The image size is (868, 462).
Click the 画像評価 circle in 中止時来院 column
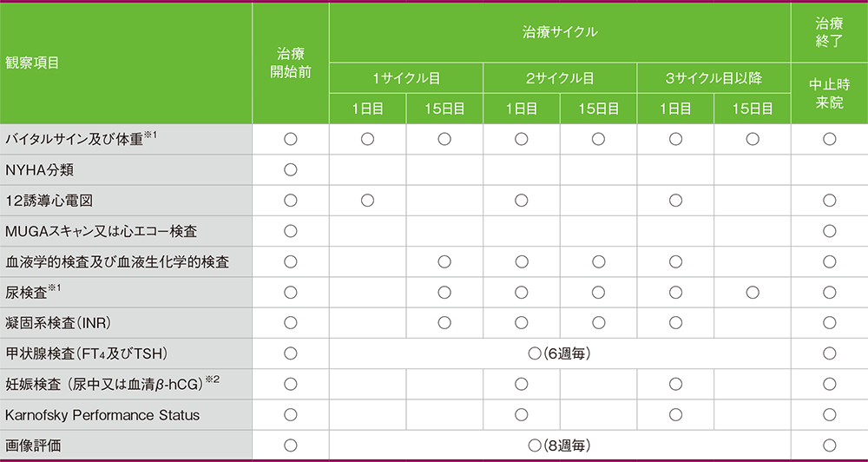[829, 445]
